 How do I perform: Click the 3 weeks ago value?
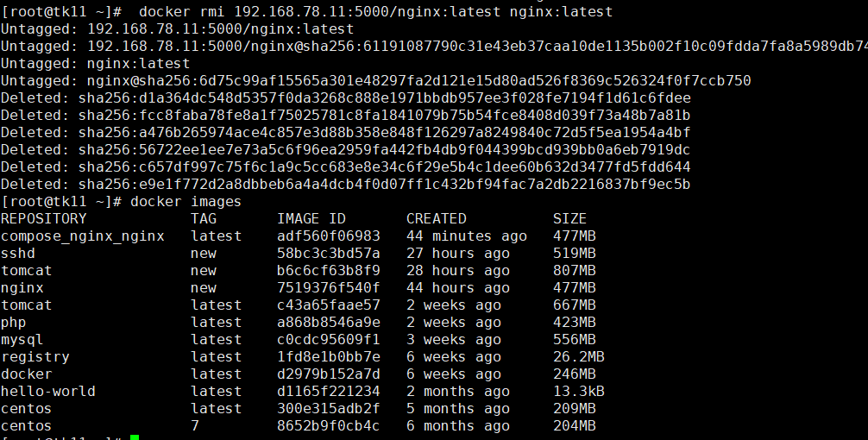454,340
